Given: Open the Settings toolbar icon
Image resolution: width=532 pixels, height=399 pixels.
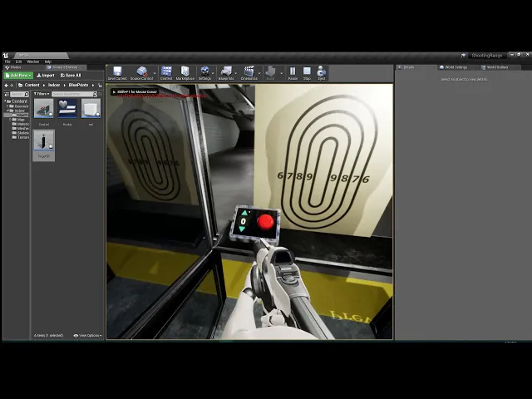Looking at the screenshot, I should click(x=204, y=73).
